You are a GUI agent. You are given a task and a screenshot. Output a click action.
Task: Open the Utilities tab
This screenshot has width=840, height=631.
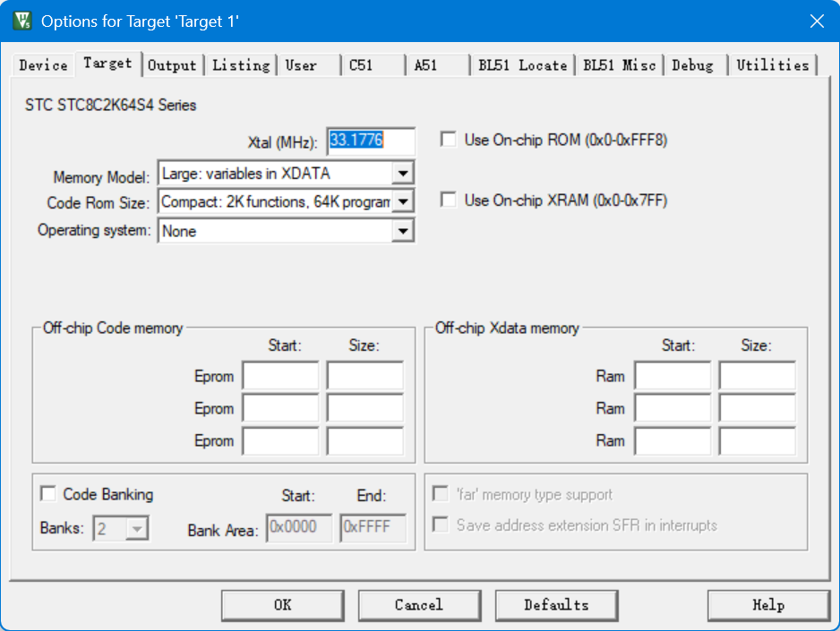tap(773, 65)
